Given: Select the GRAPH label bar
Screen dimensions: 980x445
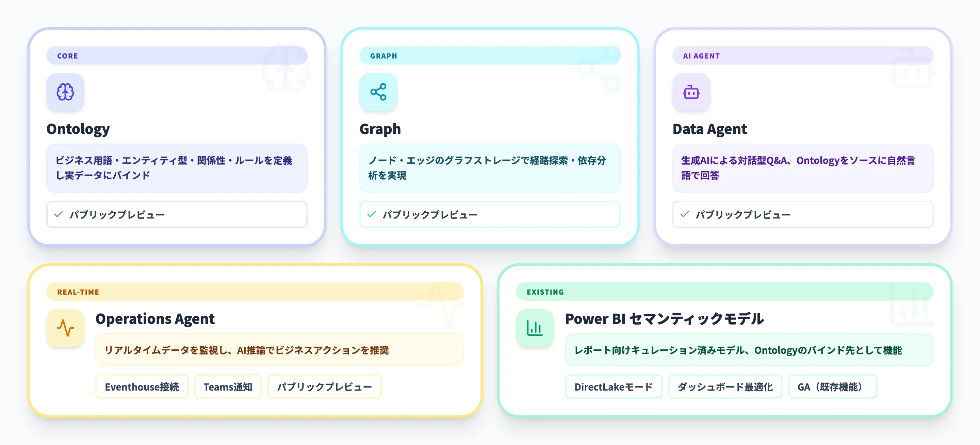Looking at the screenshot, I should (490, 56).
